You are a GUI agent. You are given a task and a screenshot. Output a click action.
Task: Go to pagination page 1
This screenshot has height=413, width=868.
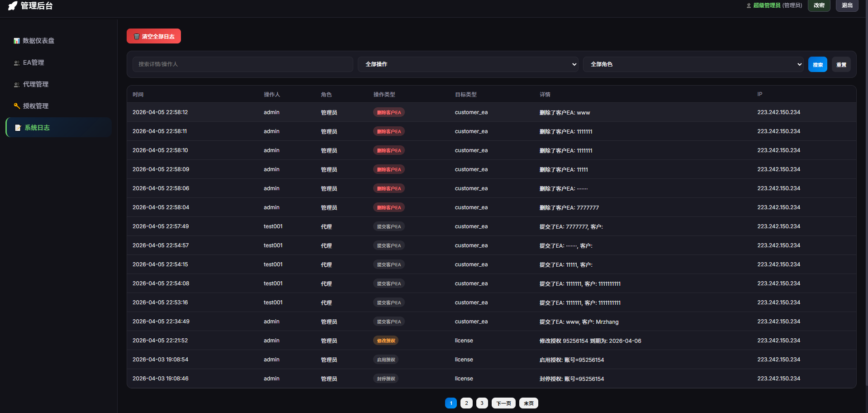click(451, 403)
